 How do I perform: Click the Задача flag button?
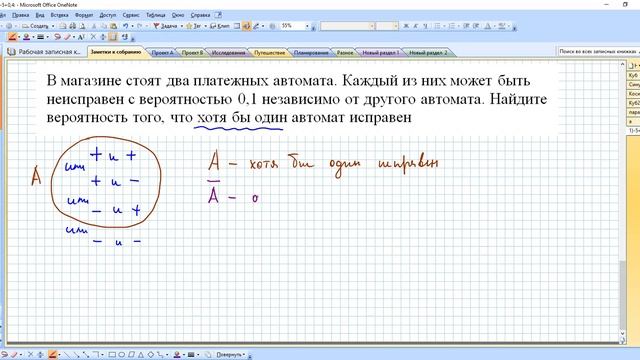coord(165,26)
